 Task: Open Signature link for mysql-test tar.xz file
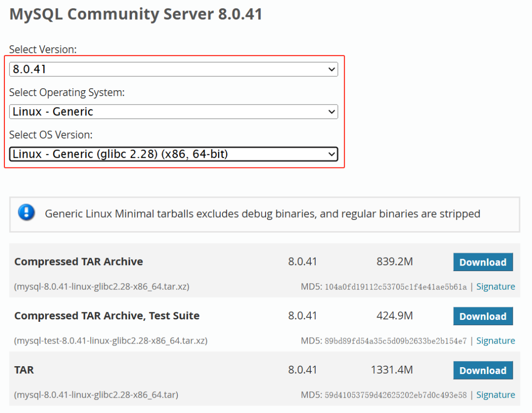click(x=496, y=341)
